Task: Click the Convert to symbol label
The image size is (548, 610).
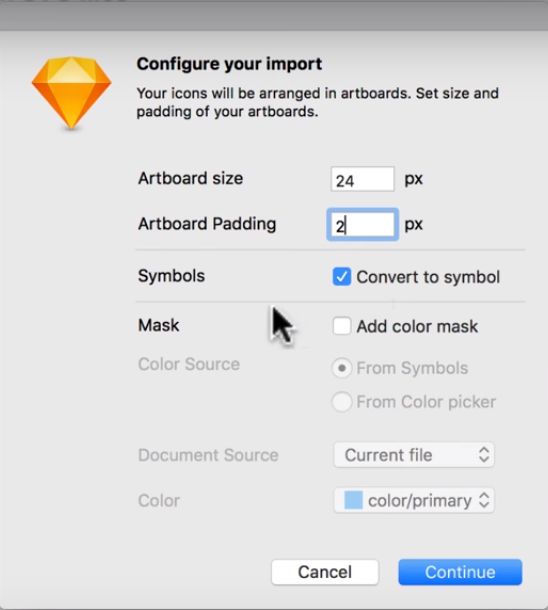Action: 428,277
